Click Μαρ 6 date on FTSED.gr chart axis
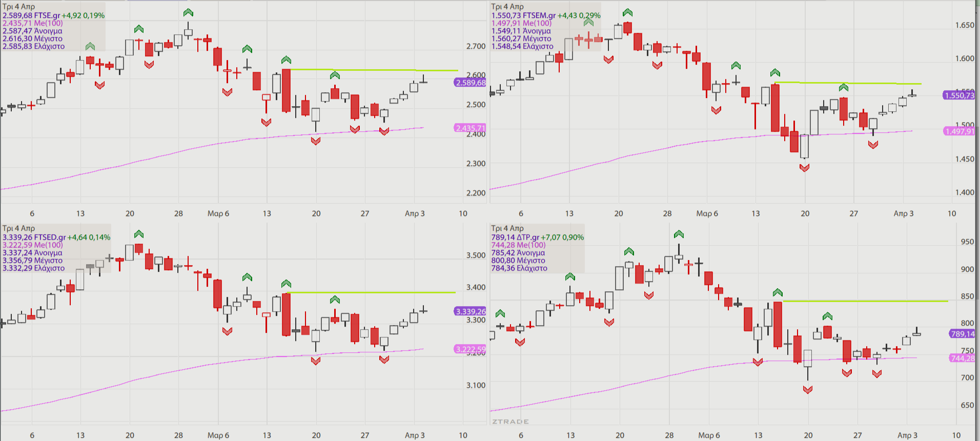This screenshot has width=980, height=441. point(218,435)
